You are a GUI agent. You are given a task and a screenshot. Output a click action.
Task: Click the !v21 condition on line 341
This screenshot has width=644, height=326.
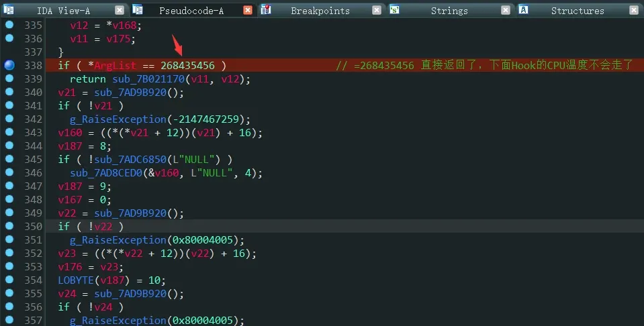coord(100,106)
